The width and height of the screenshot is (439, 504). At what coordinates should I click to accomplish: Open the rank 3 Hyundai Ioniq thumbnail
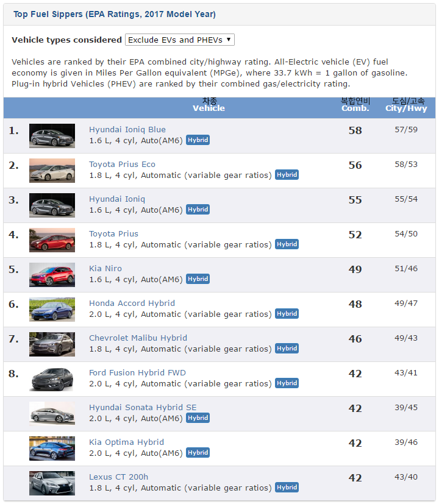(52, 205)
